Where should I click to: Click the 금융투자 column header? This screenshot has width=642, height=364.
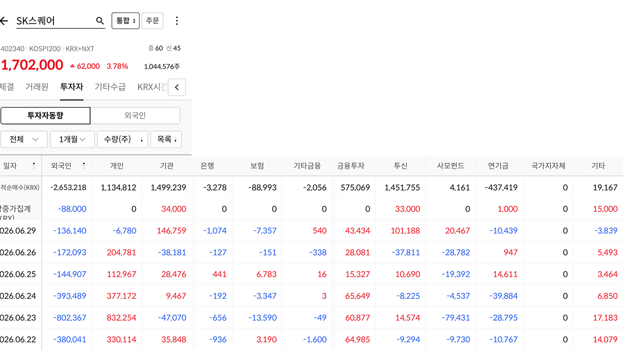tap(350, 166)
